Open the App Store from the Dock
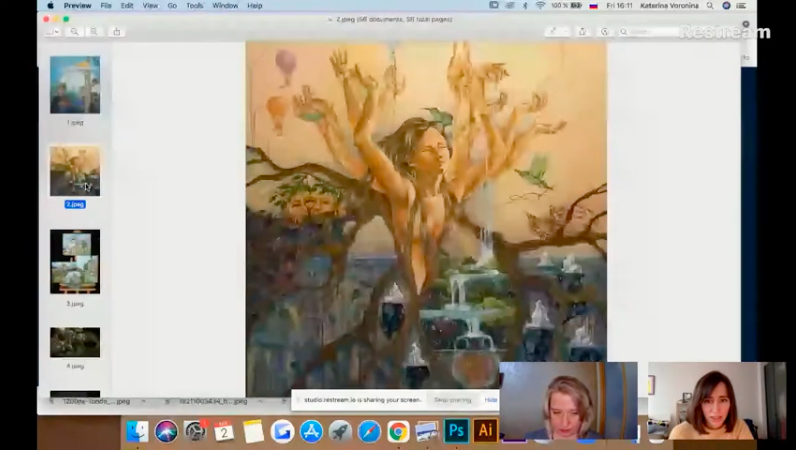 coord(311,431)
